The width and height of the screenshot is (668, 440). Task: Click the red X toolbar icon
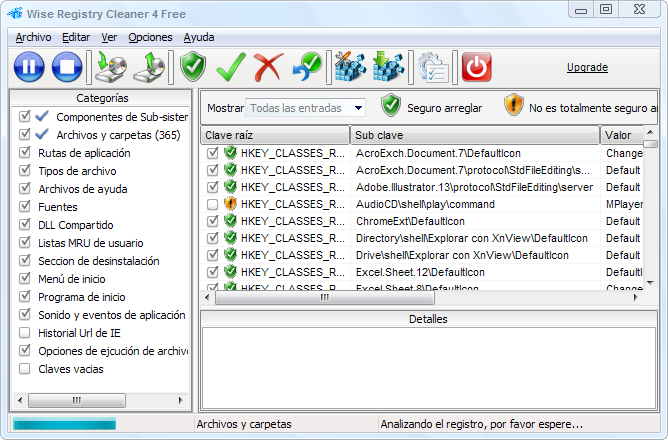click(268, 67)
